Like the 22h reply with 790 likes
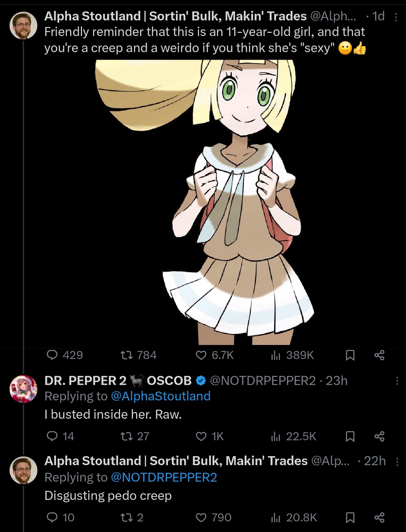Screen dimensions: 406x532 pyautogui.click(x=201, y=517)
